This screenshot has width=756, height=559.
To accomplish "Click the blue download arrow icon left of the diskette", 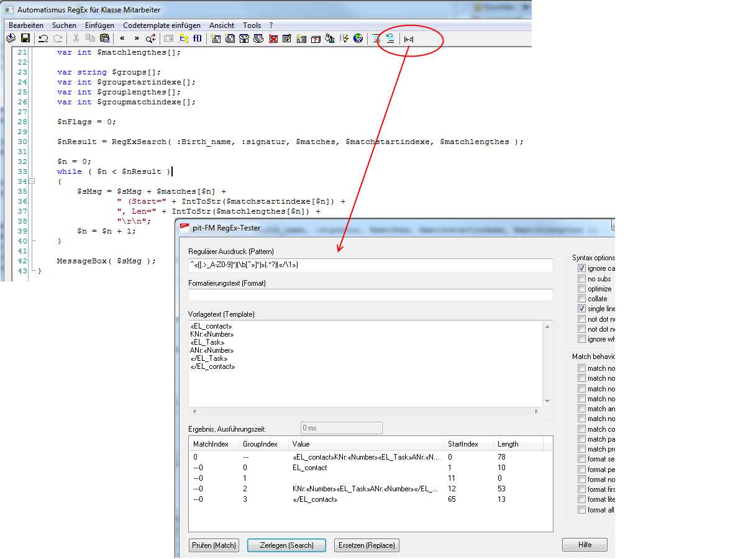I will pyautogui.click(x=11, y=38).
